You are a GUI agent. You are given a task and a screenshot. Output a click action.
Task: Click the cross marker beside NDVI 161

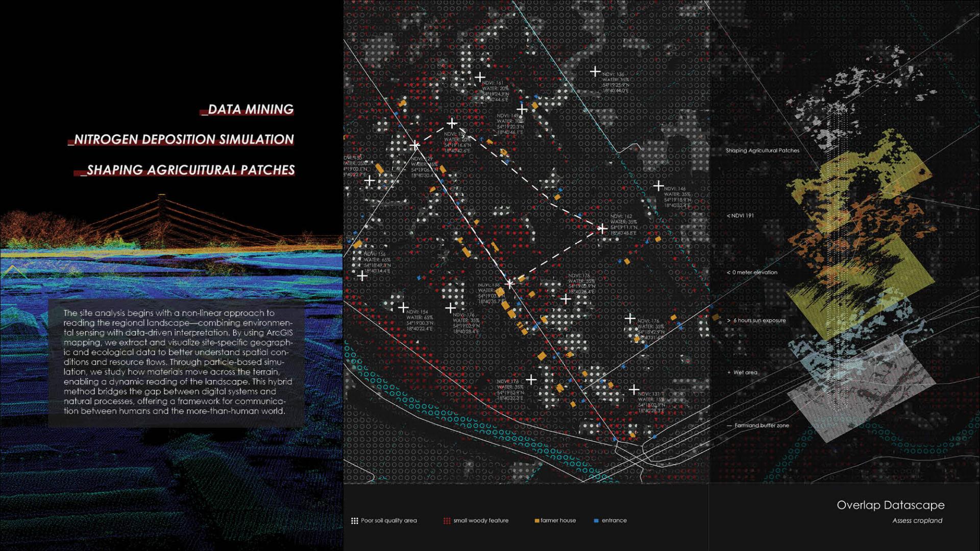(x=480, y=77)
